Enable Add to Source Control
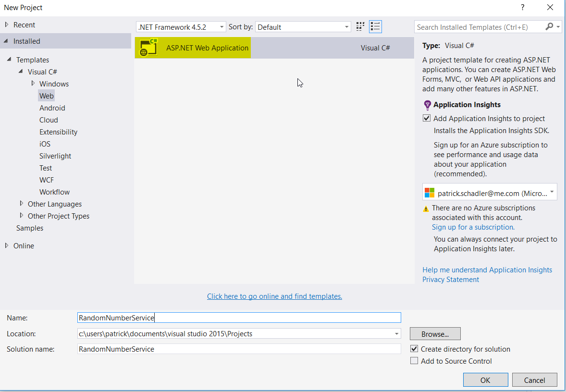566x392 pixels. pos(414,360)
